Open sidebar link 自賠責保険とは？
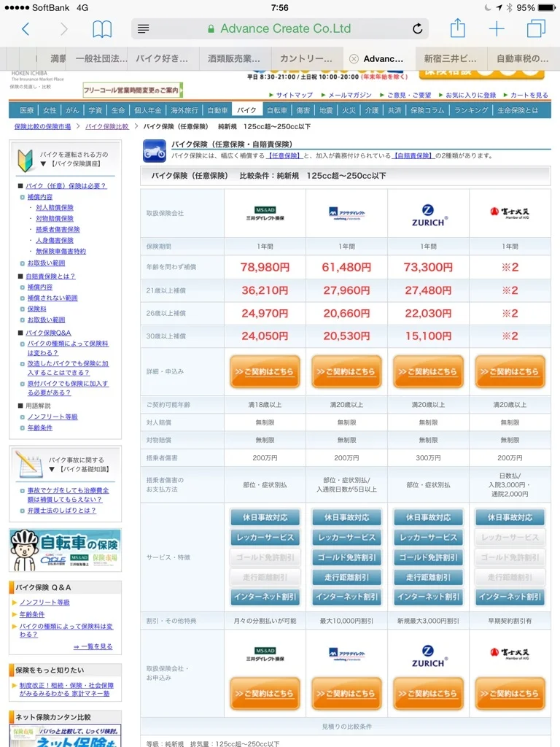This screenshot has width=560, height=747. (x=50, y=276)
